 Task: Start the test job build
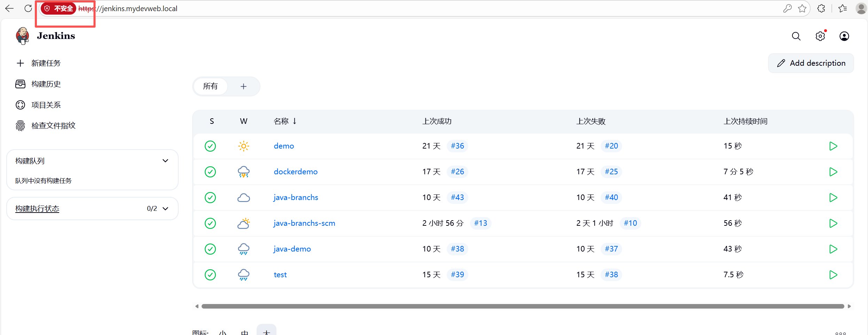833,275
